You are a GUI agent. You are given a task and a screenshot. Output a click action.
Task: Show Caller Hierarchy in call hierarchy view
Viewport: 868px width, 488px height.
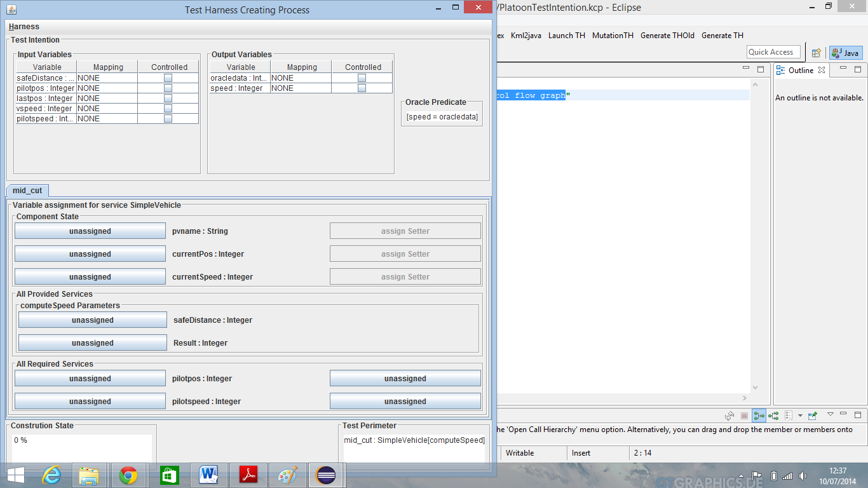[759, 416]
